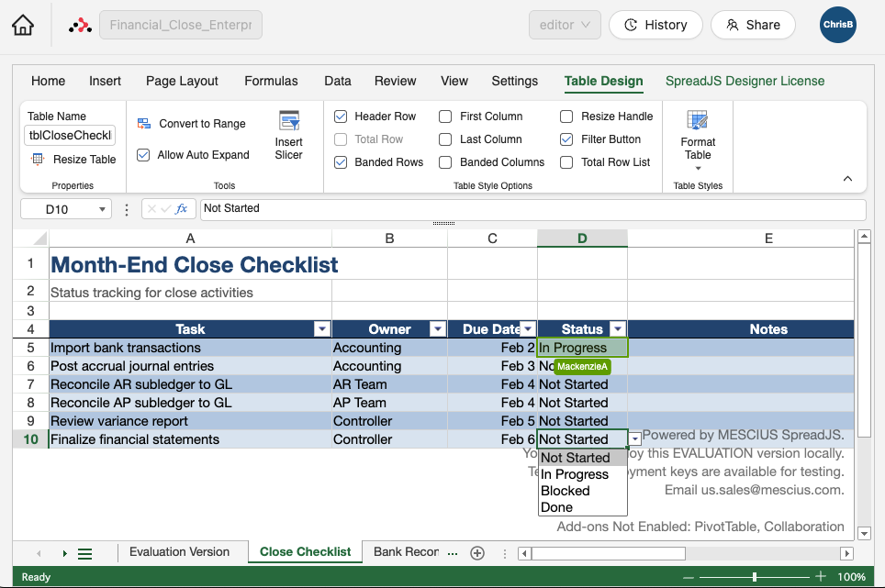Disable the Banded Rows checkbox
Viewport: 885px width, 588px height.
pyautogui.click(x=342, y=161)
